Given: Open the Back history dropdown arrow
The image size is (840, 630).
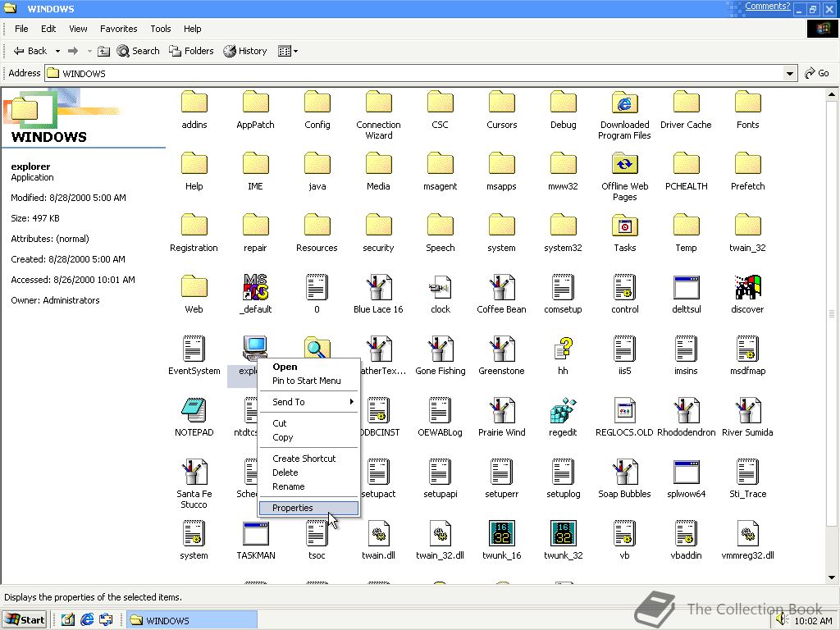Looking at the screenshot, I should pyautogui.click(x=57, y=52).
